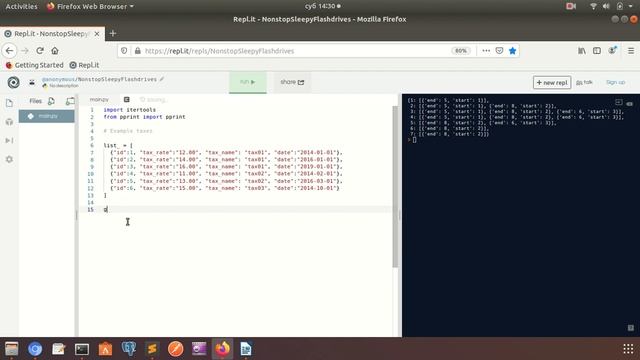Toggle the bookmark star
Image resolution: width=640 pixels, height=360 pixels.
click(513, 51)
